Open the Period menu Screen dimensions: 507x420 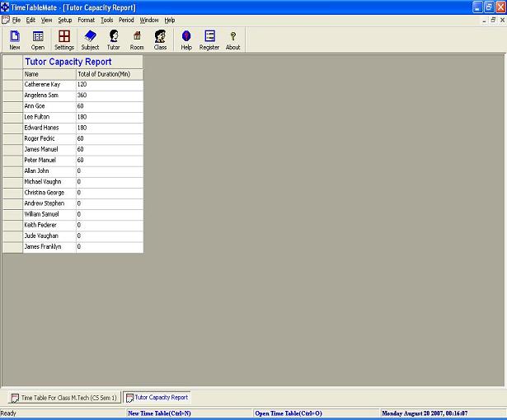pyautogui.click(x=126, y=20)
